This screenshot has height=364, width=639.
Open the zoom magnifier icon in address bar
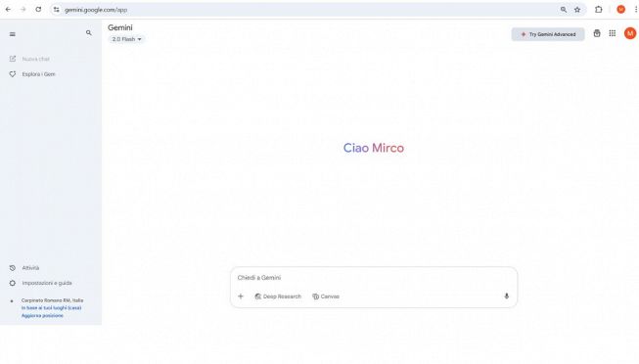[x=564, y=10]
